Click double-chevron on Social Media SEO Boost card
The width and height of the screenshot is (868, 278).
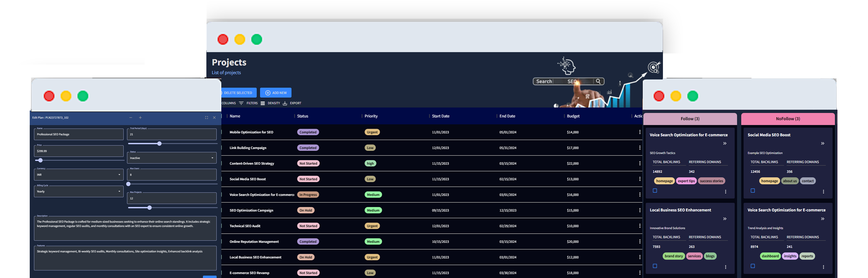(x=822, y=143)
